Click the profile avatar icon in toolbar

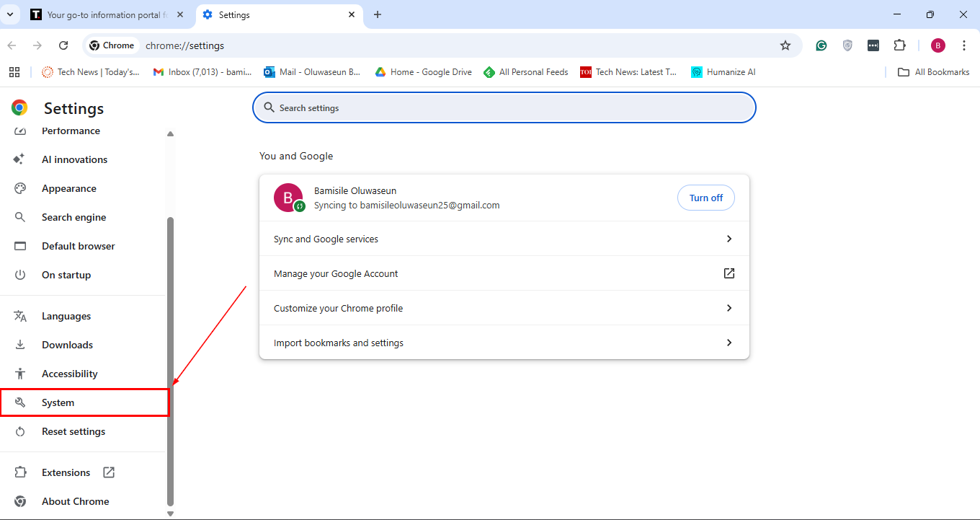coord(937,45)
